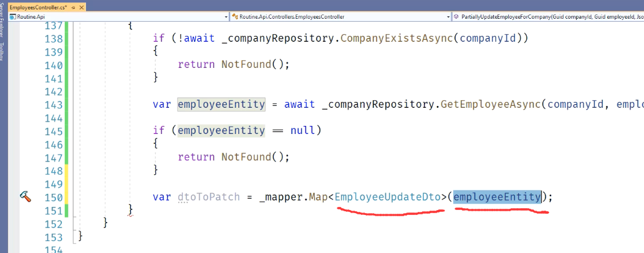Click the CompanyExistsAsync method call
This screenshot has height=253, width=644.
pyautogui.click(x=397, y=38)
